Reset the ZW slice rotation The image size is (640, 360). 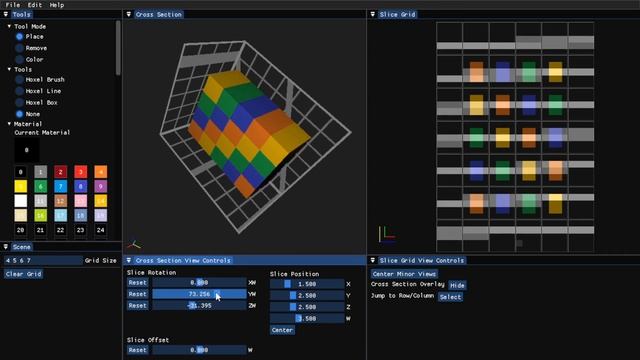(137, 305)
